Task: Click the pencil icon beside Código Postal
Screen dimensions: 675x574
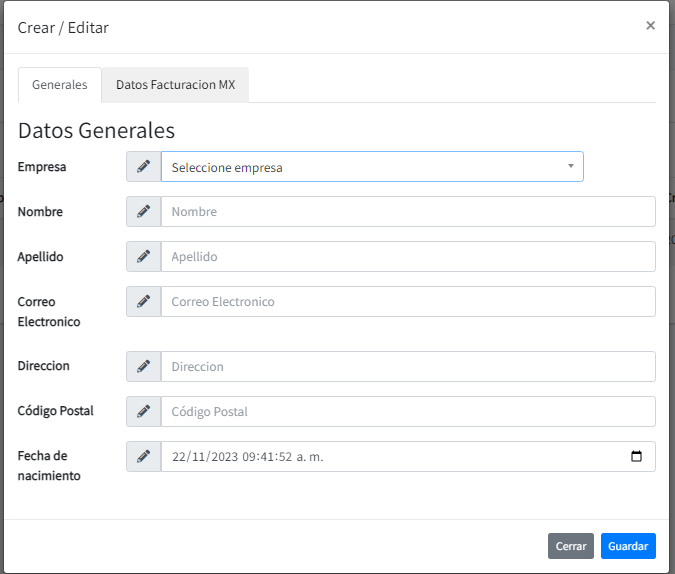Action: (x=144, y=412)
